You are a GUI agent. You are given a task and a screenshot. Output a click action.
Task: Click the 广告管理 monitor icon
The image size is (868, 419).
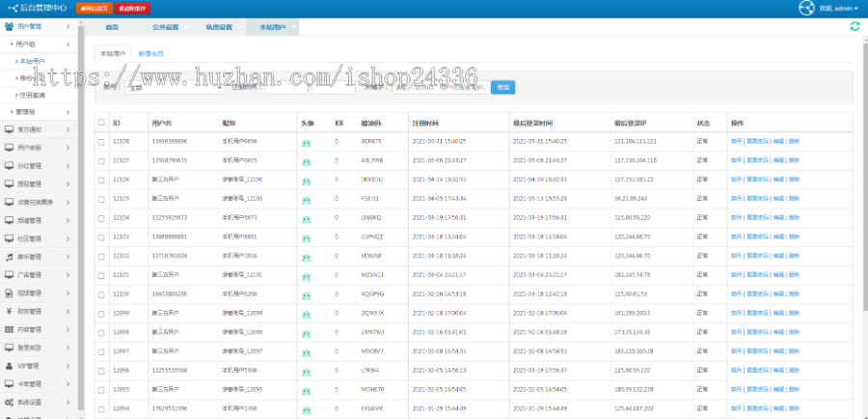(x=9, y=275)
